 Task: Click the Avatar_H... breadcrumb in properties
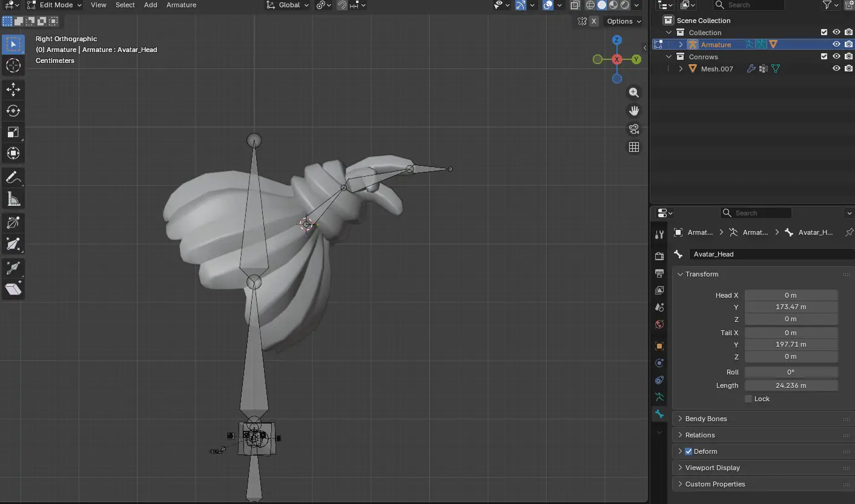[x=809, y=232]
